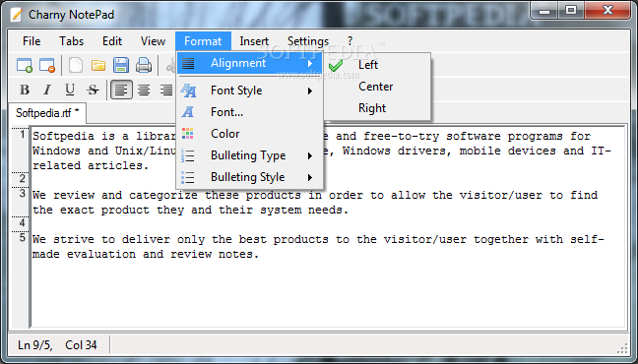Switch to the Softpedia.rtf tab

[x=47, y=113]
